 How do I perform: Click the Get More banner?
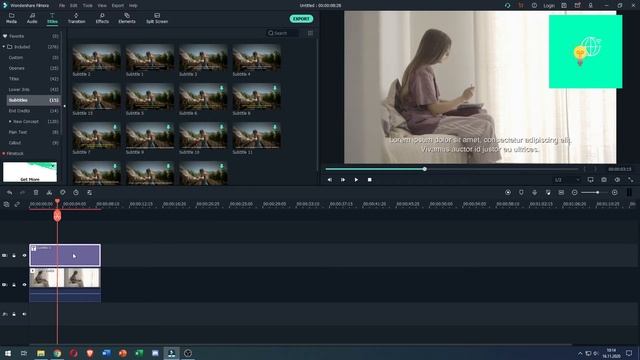(30, 172)
